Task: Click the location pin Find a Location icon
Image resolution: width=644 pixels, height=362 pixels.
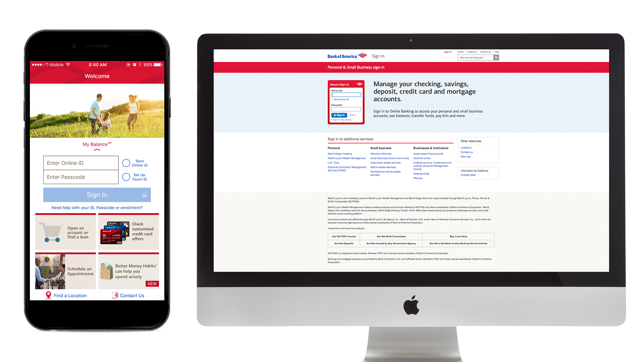Action: click(x=48, y=296)
